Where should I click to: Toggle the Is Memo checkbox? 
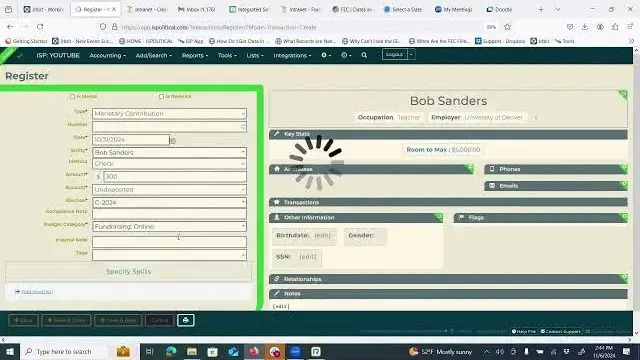click(73, 97)
